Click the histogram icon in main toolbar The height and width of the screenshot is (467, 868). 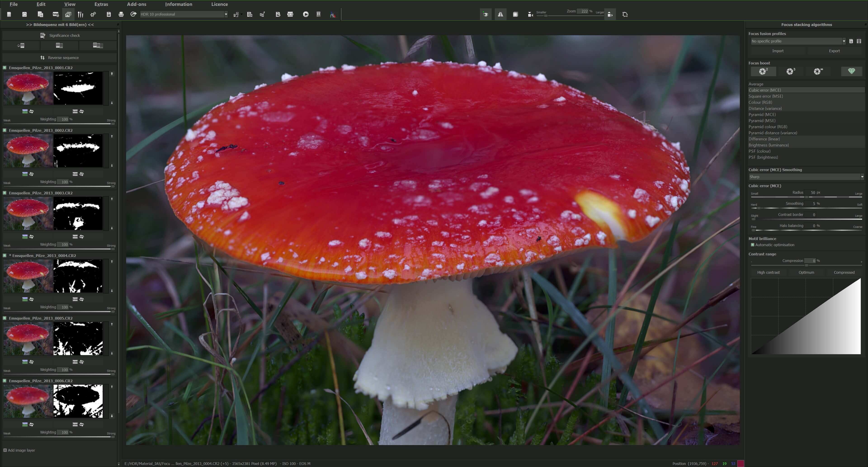333,14
